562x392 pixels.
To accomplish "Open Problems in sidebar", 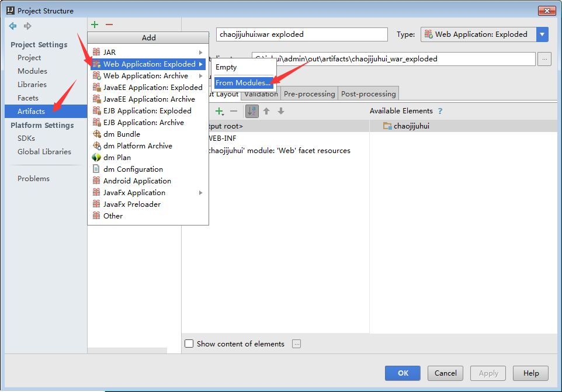I will click(33, 178).
